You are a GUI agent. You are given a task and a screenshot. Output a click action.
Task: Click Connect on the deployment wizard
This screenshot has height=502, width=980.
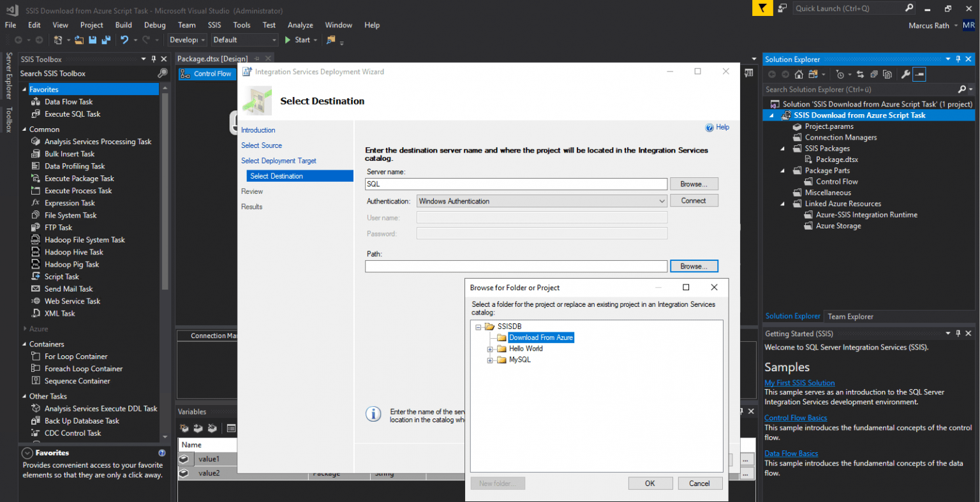point(694,200)
